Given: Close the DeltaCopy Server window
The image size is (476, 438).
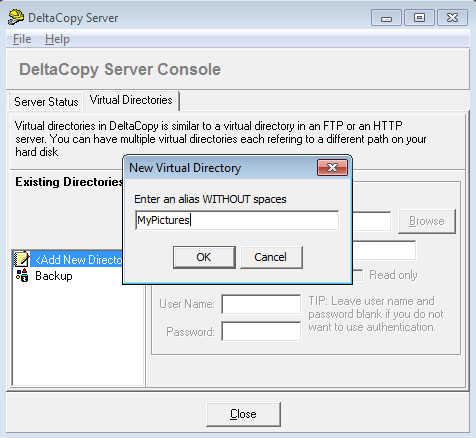Looking at the screenshot, I should 452,18.
